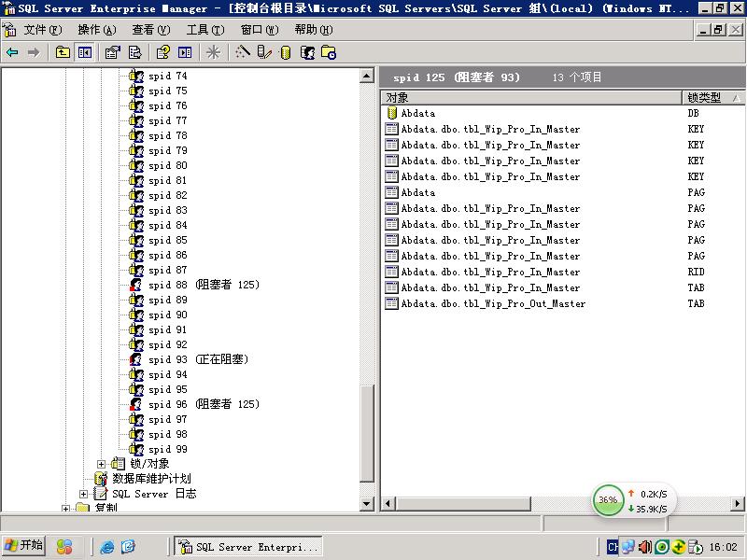
Task: Click the Back arrow toolbar icon
Action: (12, 52)
